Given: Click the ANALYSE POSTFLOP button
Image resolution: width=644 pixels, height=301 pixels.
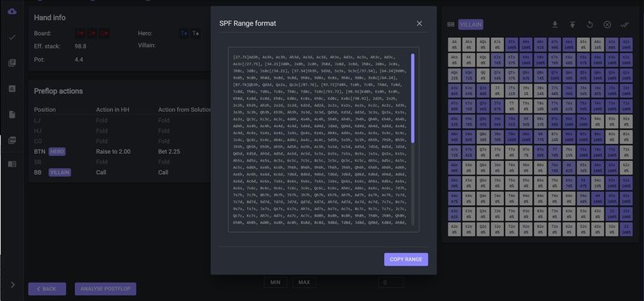Looking at the screenshot, I should (105, 289).
